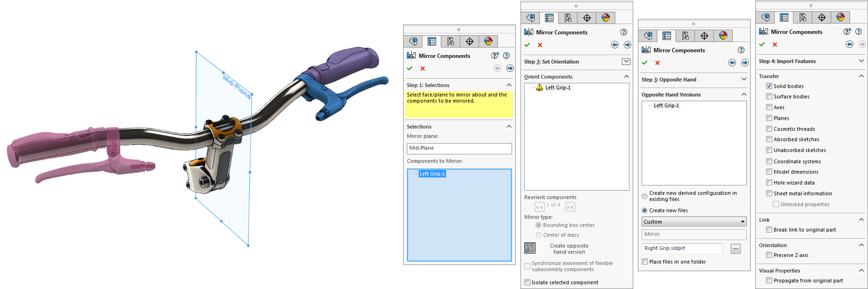Screen dimensions: 868x289
Task: Click the Mirror plane field showing Mid-Plane
Action: point(459,148)
